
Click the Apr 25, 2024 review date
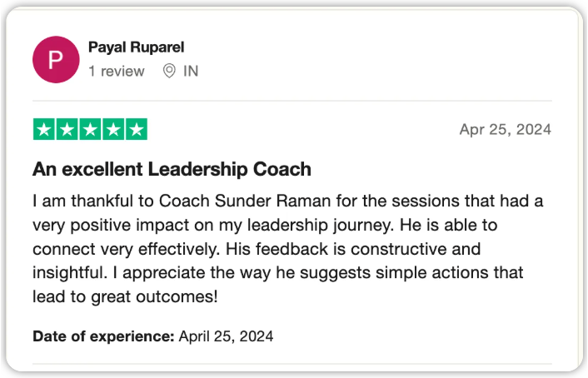click(506, 129)
